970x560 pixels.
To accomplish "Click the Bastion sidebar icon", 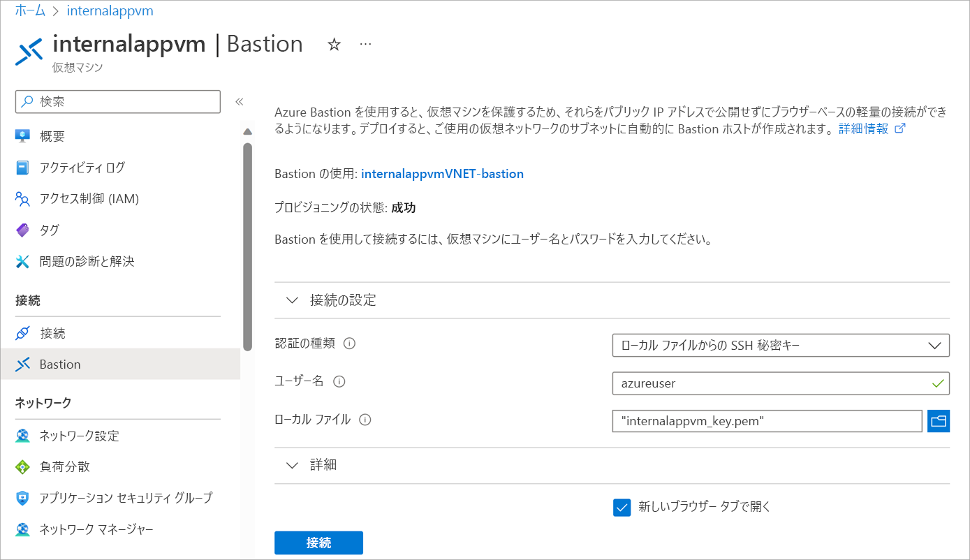I will click(23, 364).
